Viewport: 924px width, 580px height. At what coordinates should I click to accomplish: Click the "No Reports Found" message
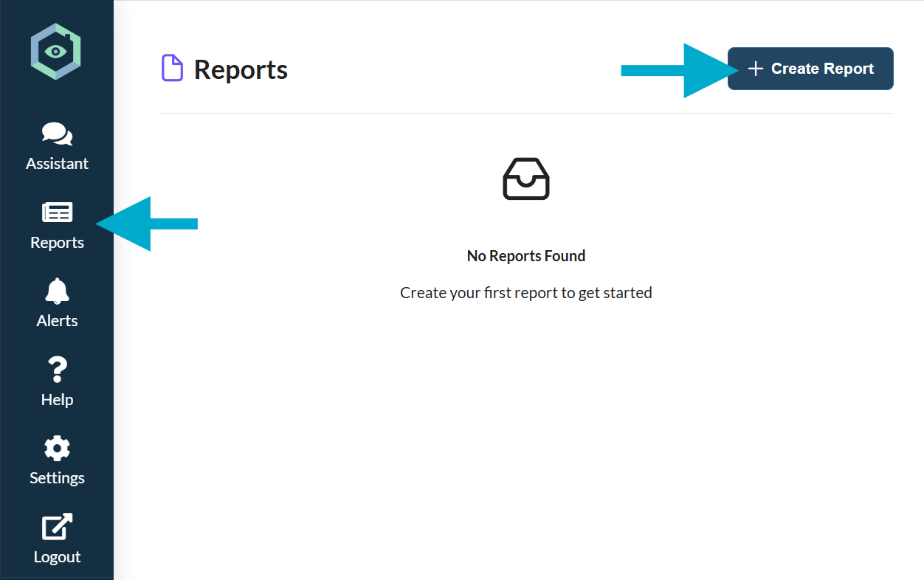(x=526, y=256)
